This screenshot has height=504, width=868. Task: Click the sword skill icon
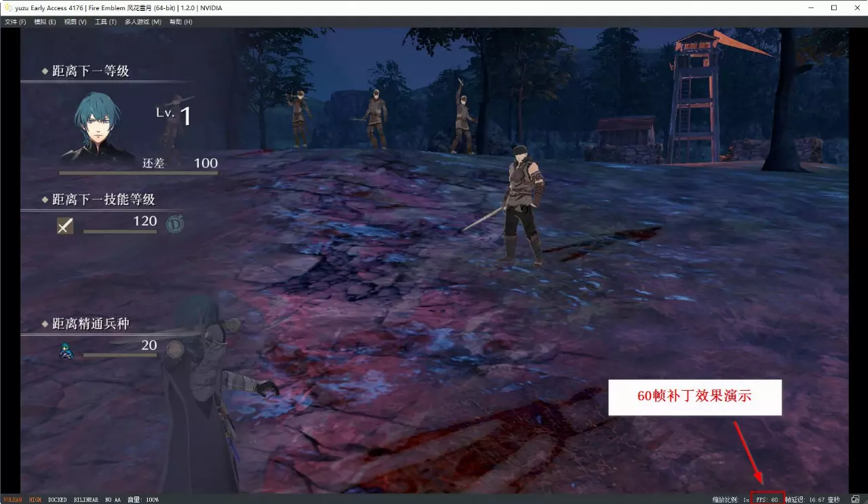pyautogui.click(x=65, y=226)
